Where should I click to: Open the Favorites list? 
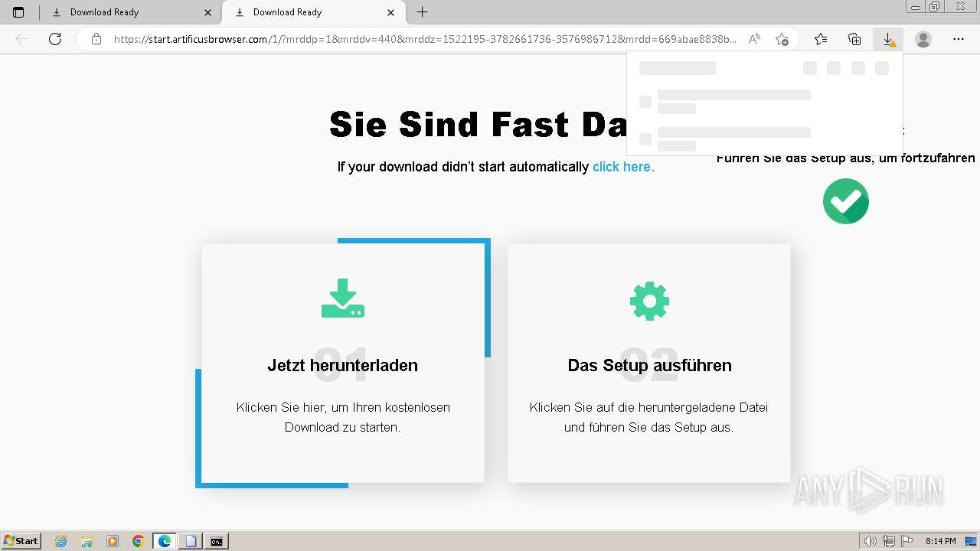pos(821,39)
